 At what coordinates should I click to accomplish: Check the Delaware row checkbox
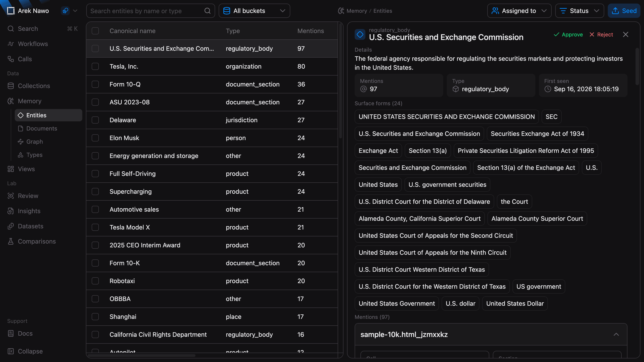[95, 120]
